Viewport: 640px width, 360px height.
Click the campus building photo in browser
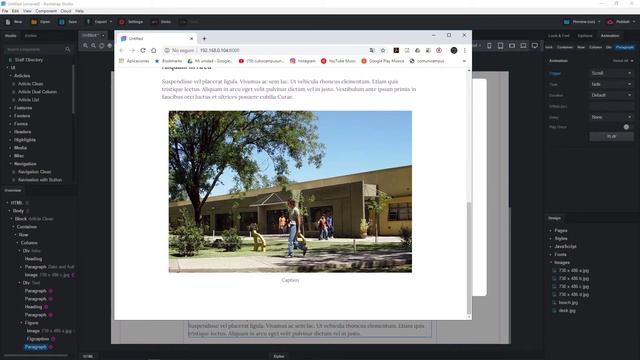pyautogui.click(x=290, y=191)
